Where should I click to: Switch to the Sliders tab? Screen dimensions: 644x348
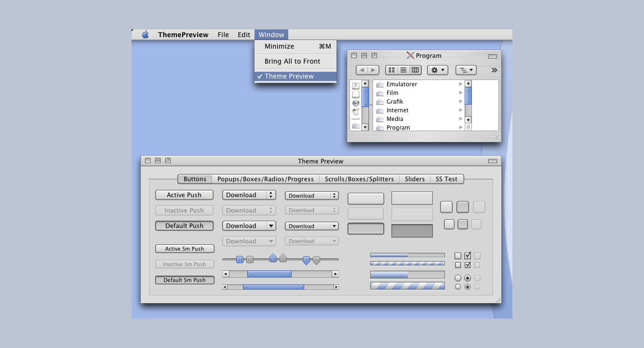click(415, 179)
